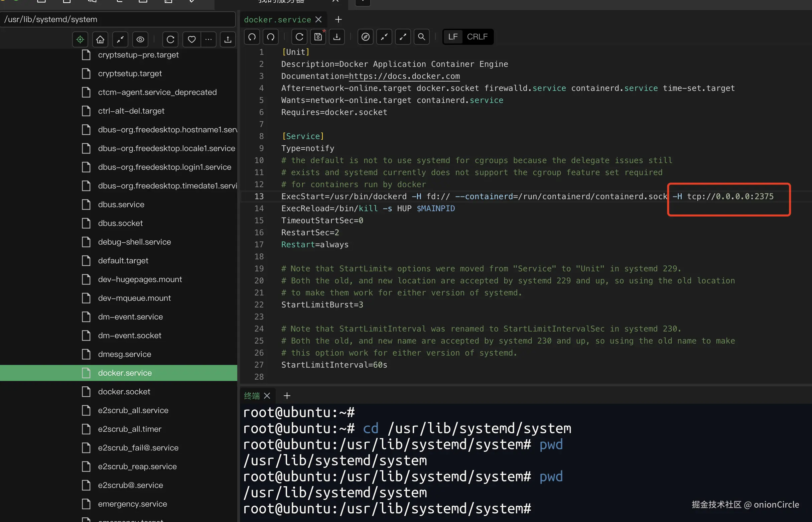Expand the editor to fullscreen
812x522 pixels.
tap(403, 37)
